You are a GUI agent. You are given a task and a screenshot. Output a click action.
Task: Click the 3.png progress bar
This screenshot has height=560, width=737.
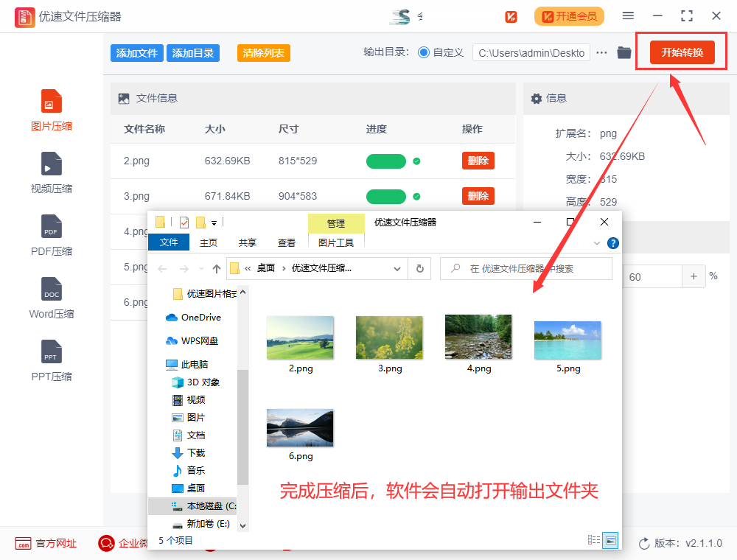386,197
